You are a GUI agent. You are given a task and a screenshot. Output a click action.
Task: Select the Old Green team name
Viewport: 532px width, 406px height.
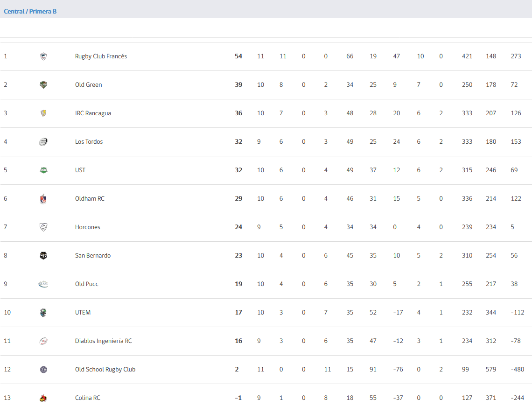click(x=88, y=85)
